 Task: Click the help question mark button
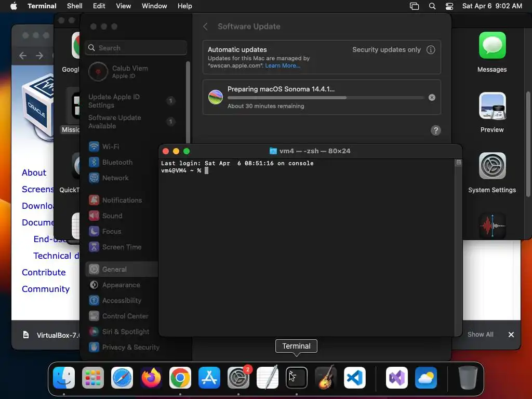pos(436,130)
